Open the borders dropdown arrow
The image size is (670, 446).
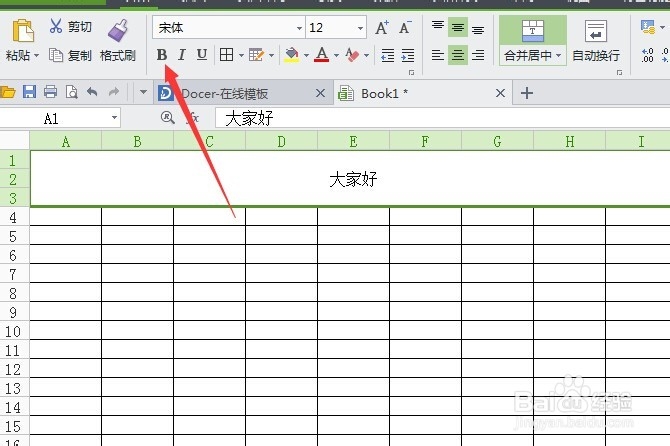[x=241, y=56]
